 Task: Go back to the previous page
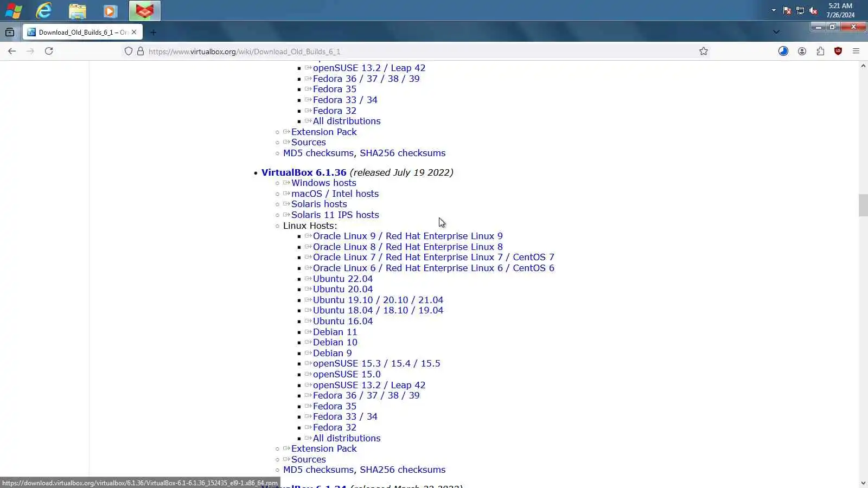[x=12, y=51]
